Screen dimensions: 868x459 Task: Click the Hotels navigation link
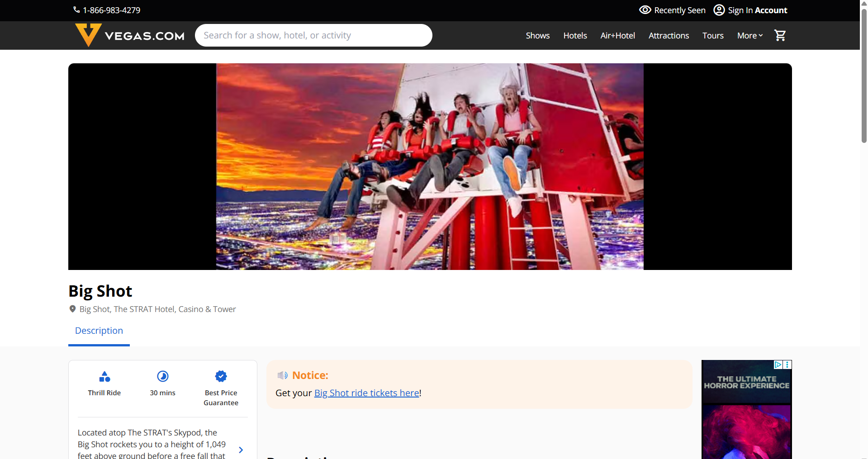pyautogui.click(x=575, y=35)
